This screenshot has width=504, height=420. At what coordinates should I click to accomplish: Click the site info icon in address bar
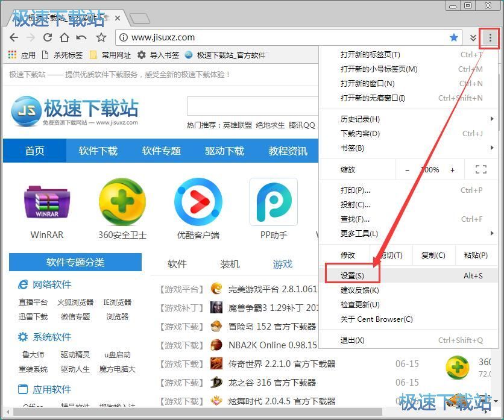click(x=123, y=37)
